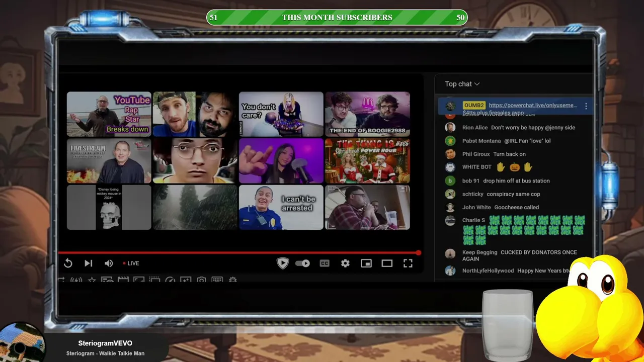Click Phil Giroux's chat avatar

coord(450,154)
